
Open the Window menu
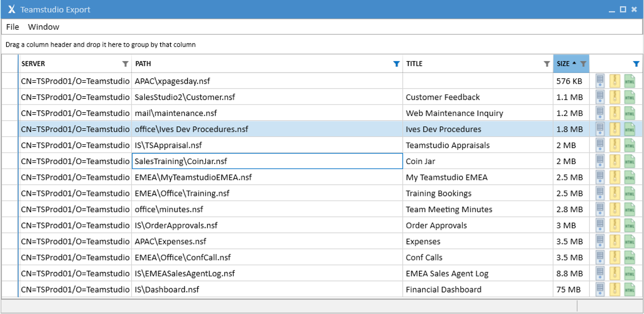pos(43,27)
